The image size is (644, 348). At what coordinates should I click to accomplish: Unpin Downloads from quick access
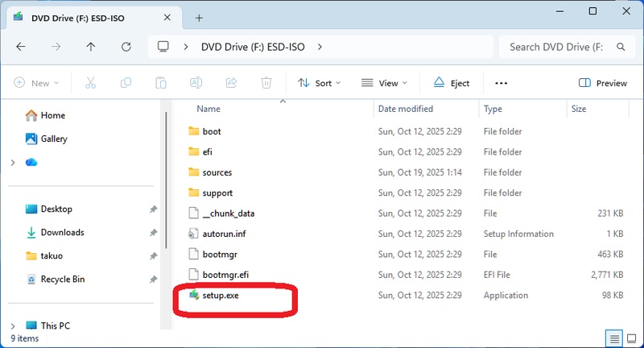tap(153, 233)
